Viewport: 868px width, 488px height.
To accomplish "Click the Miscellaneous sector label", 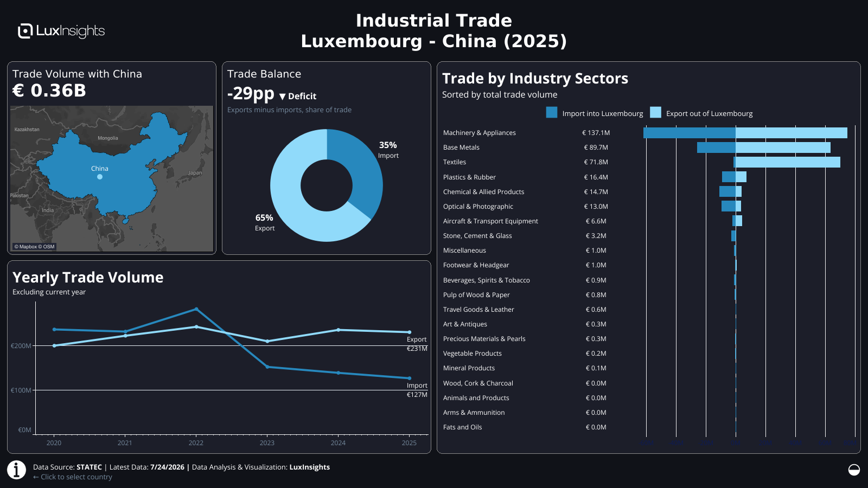I will (x=464, y=251).
